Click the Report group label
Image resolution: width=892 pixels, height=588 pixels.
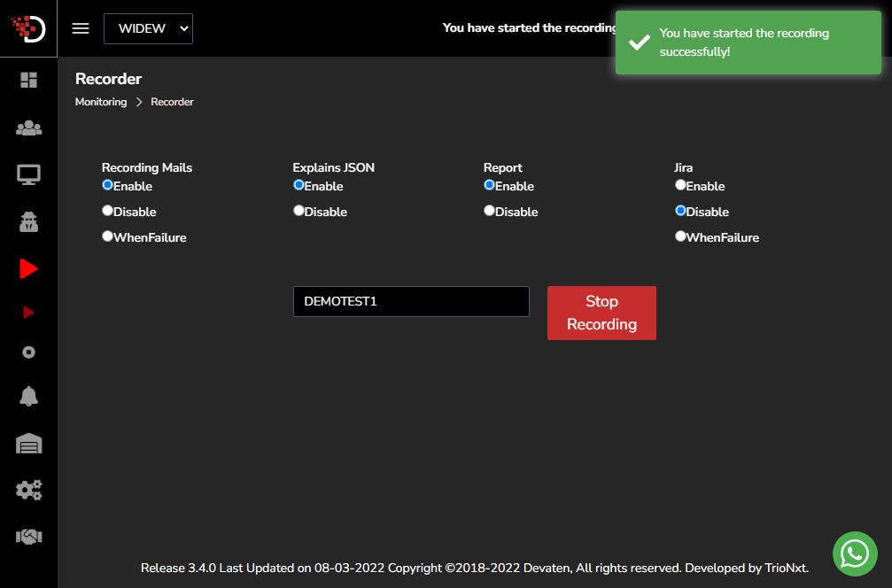502,167
